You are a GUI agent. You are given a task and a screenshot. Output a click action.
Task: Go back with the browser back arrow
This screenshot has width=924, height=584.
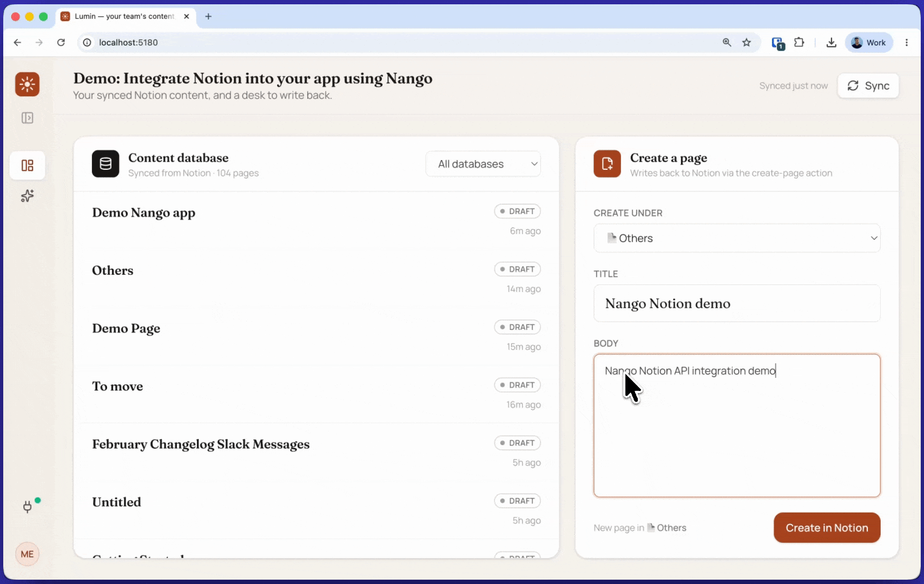coord(17,43)
